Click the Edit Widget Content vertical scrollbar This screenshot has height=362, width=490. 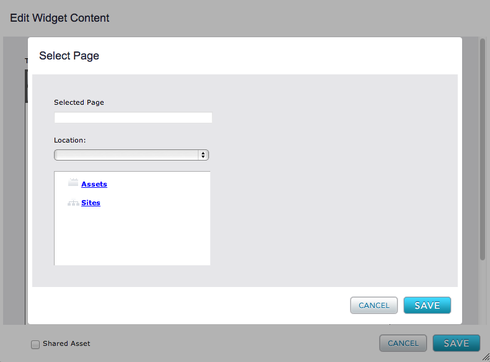coord(482,149)
